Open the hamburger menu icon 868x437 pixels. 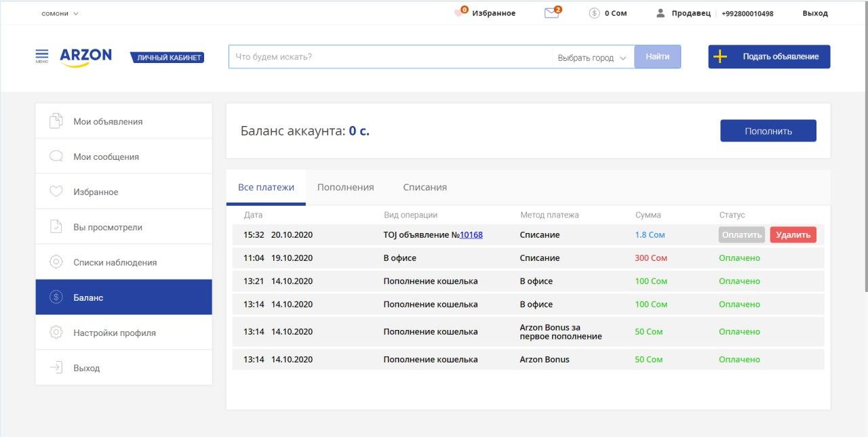click(x=42, y=56)
